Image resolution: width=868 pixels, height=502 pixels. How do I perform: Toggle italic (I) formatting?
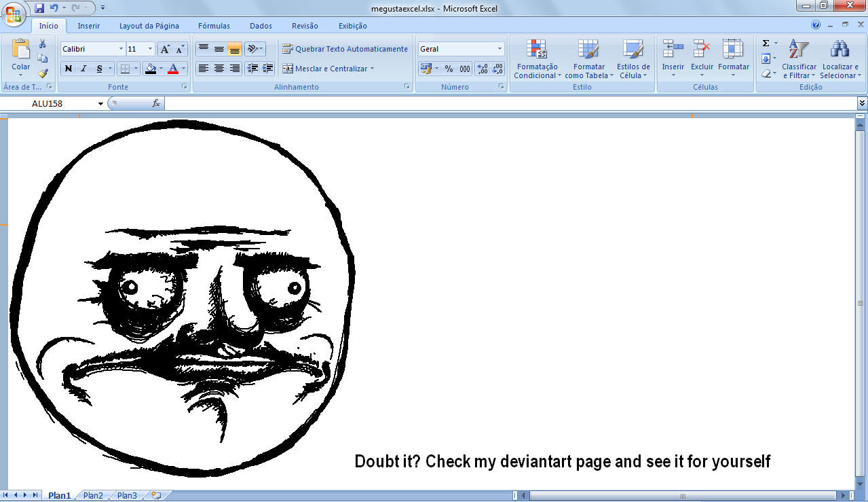click(84, 69)
